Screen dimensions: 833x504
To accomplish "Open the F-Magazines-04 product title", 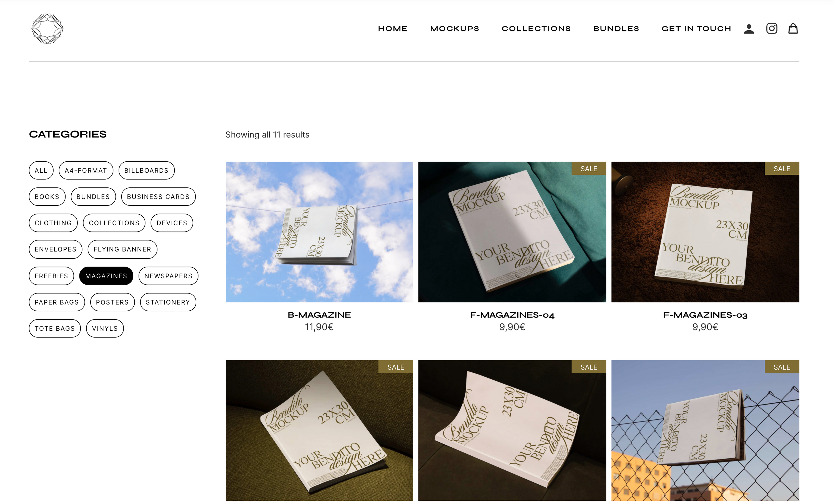I will tap(512, 315).
